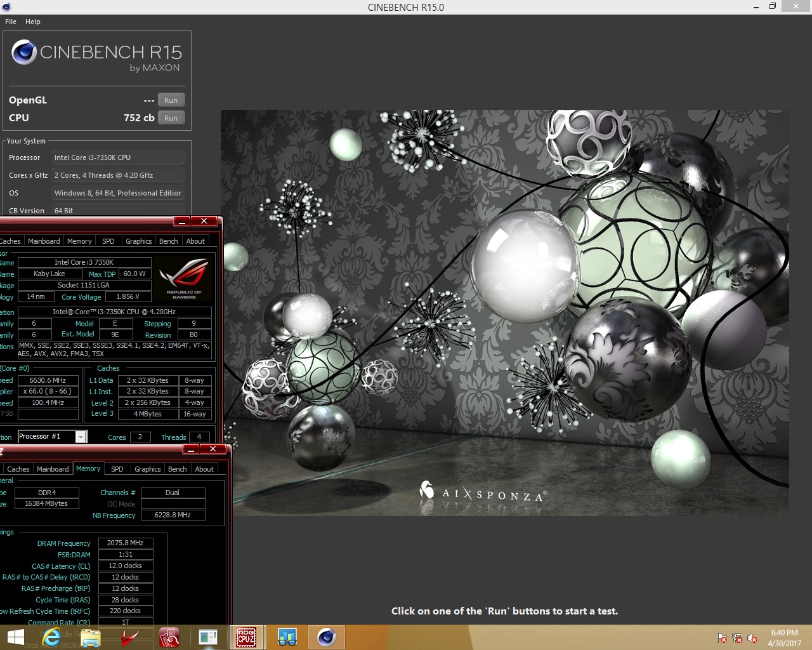
Task: Click the multiplier value x 66.0
Action: tap(48, 392)
